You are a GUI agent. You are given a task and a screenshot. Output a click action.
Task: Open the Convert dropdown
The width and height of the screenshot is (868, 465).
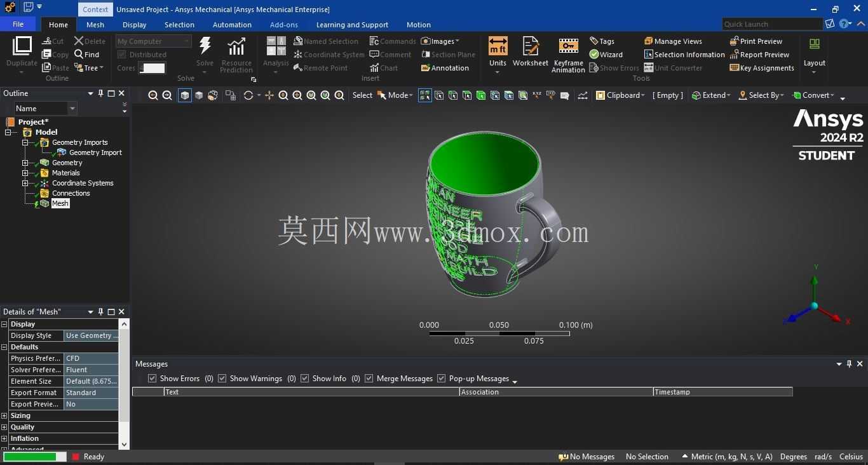point(813,95)
